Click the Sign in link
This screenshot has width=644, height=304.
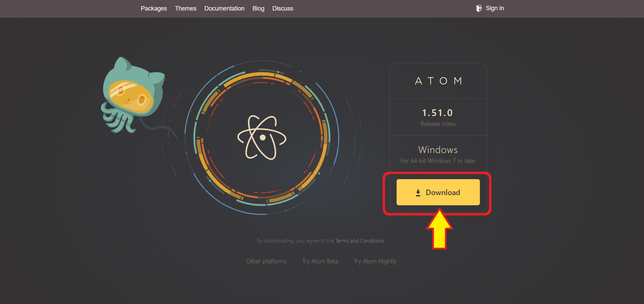point(495,8)
